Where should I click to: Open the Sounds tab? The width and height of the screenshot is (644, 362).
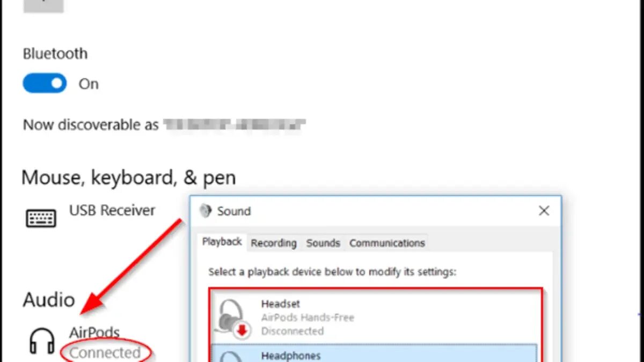coord(323,243)
